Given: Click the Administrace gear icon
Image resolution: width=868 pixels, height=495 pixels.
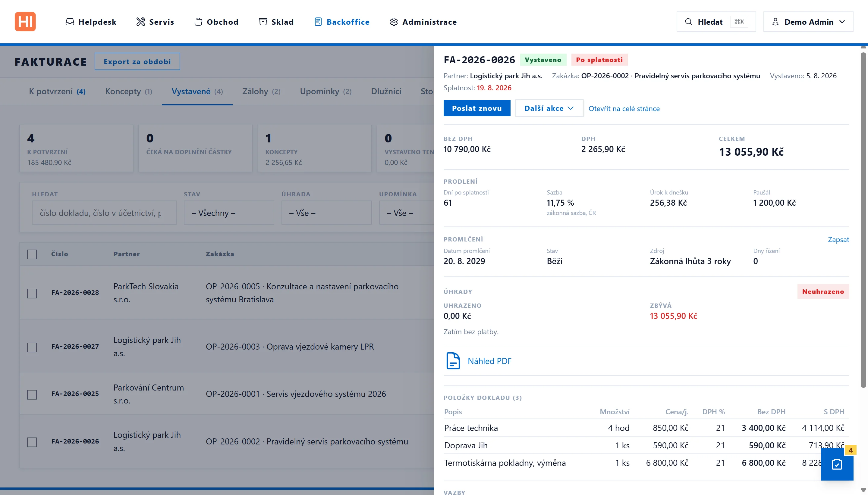Looking at the screenshot, I should click(394, 22).
